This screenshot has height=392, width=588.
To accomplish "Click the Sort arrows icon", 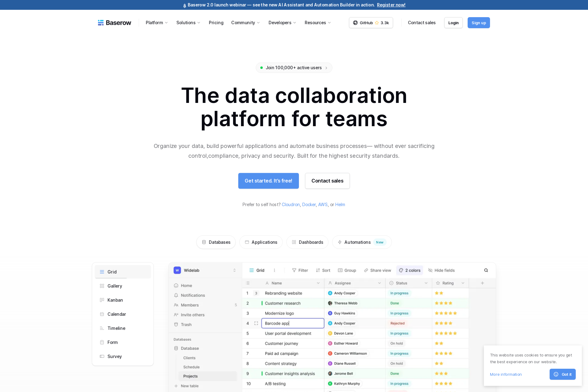I will tap(318, 270).
